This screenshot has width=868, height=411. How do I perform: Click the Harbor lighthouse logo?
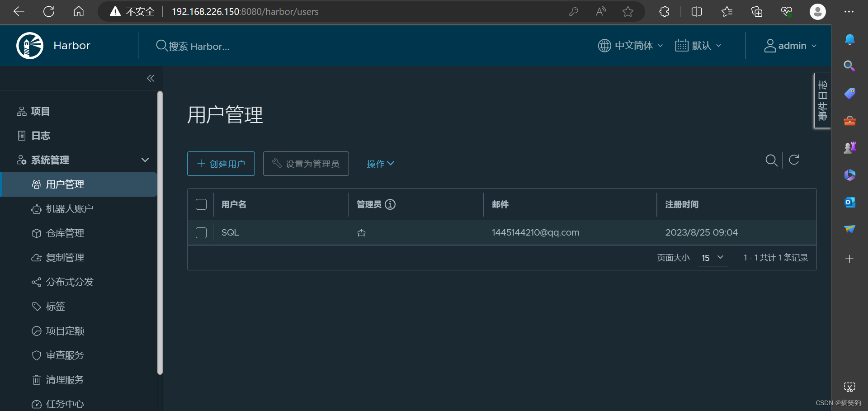(x=29, y=45)
